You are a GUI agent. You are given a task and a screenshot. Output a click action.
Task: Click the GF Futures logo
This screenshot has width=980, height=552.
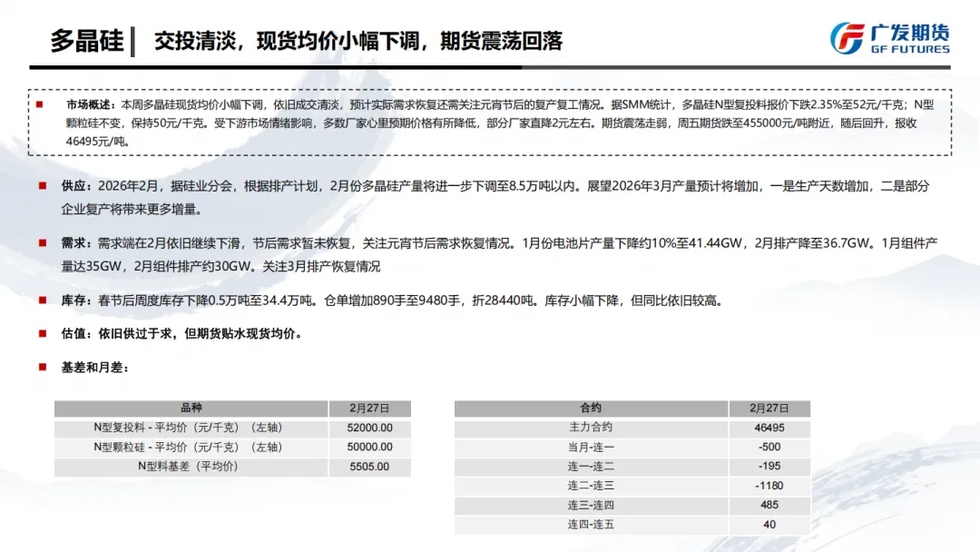coord(890,39)
